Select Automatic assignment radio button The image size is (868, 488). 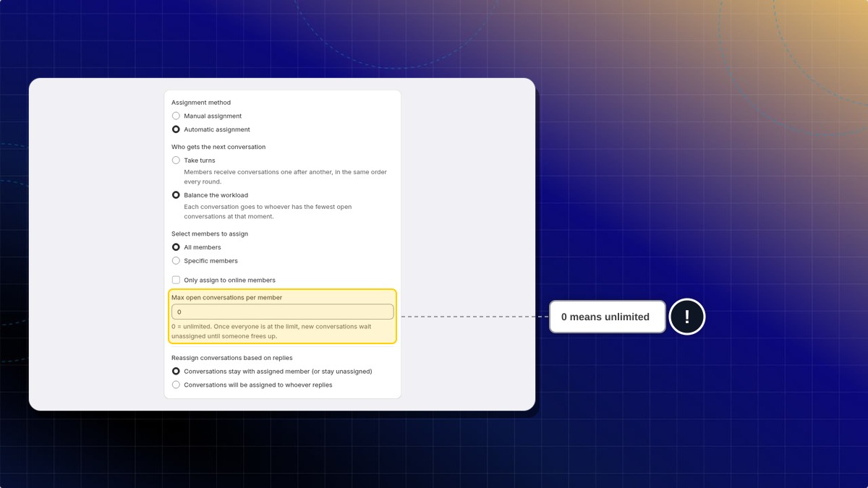click(x=176, y=129)
